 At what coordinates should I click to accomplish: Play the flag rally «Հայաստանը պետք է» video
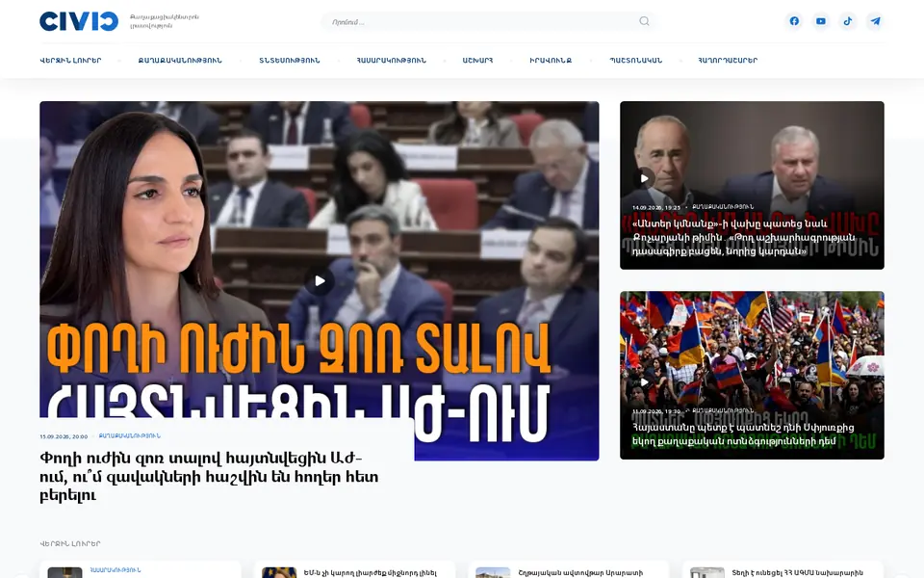coord(644,382)
